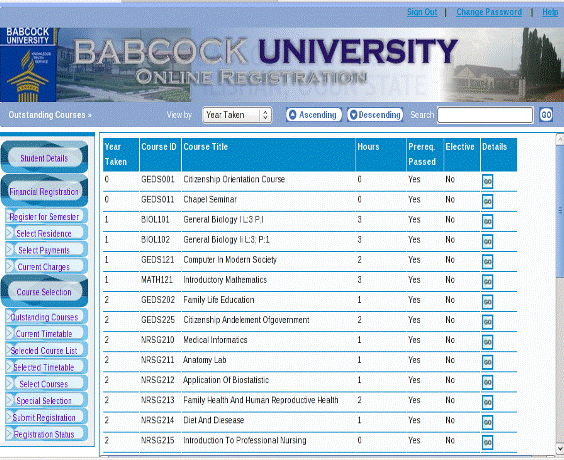Click the Family Life Education course title

coord(219,300)
